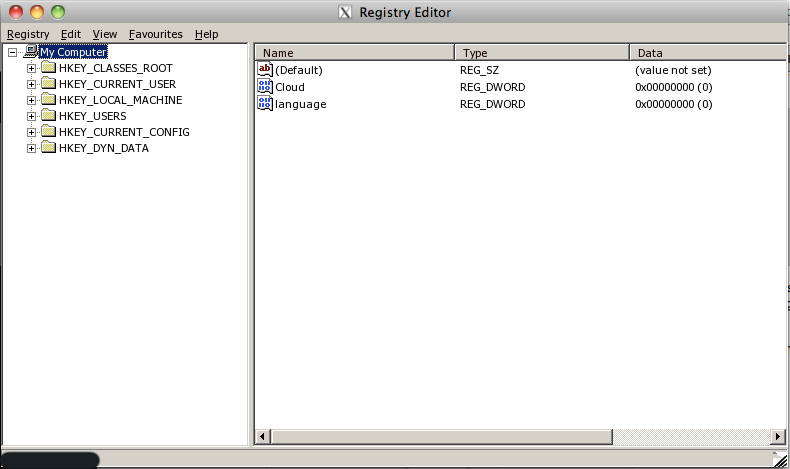Open the Registry menu
This screenshot has width=790, height=469.
(x=28, y=34)
